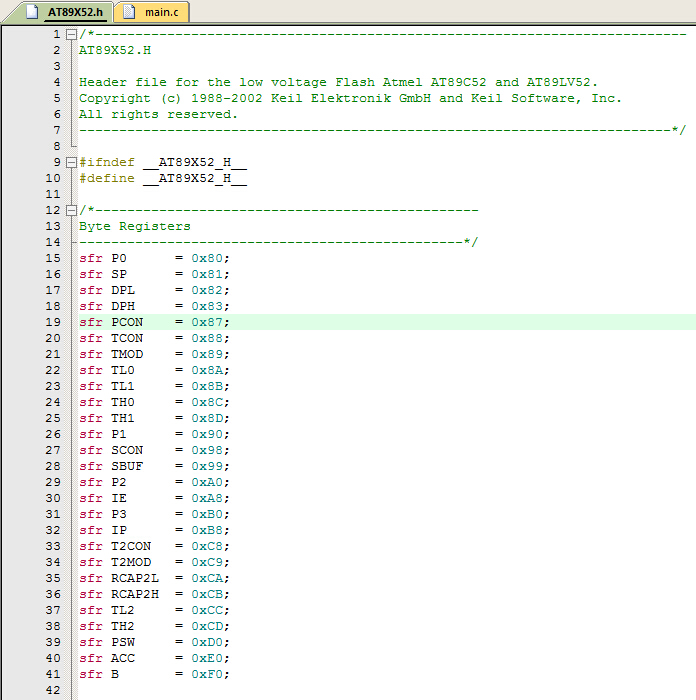Image resolution: width=696 pixels, height=700 pixels.
Task: Click the 'sfr SBUF' declaration
Action: pos(154,467)
